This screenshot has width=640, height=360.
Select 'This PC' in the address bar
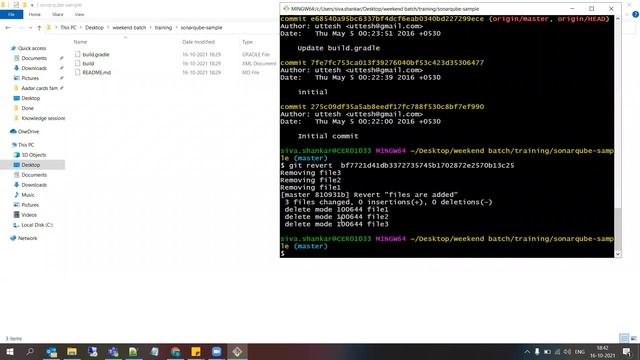pos(68,28)
